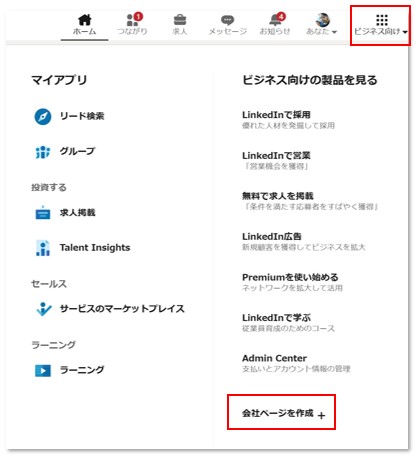Click the profile avatar photo

pos(323,20)
